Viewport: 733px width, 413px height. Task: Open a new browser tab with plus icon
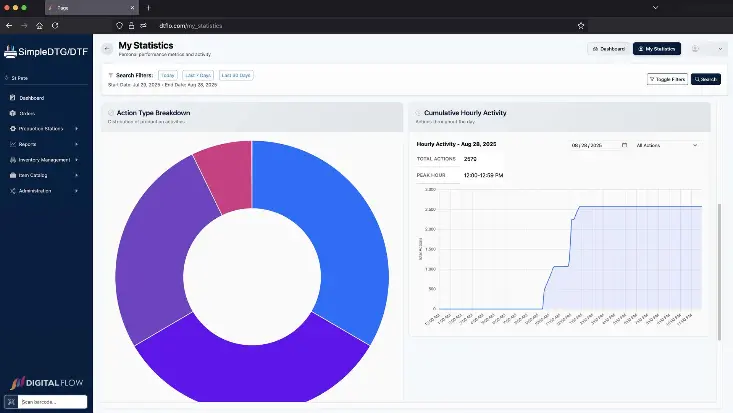148,7
